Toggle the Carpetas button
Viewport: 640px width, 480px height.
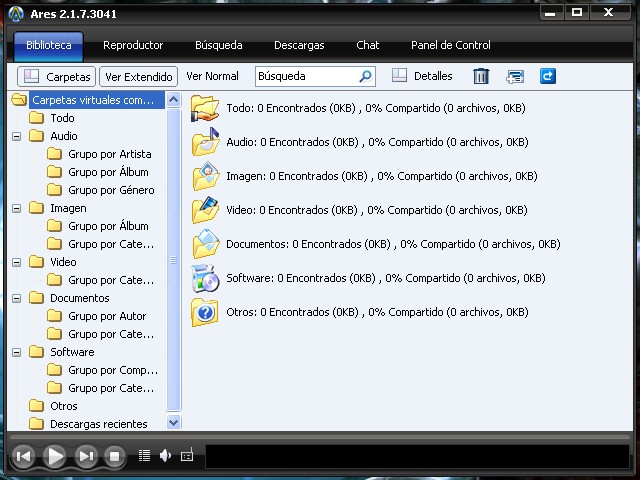pos(56,77)
